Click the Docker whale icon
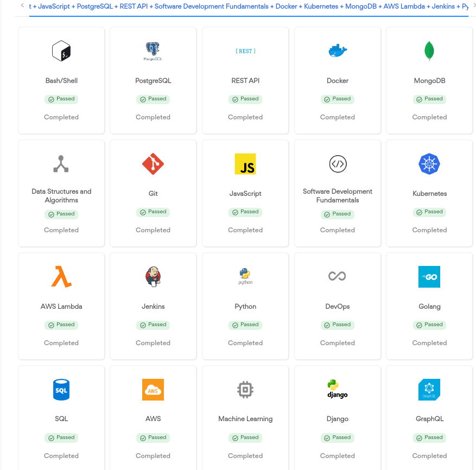The width and height of the screenshot is (476, 470). 338,50
